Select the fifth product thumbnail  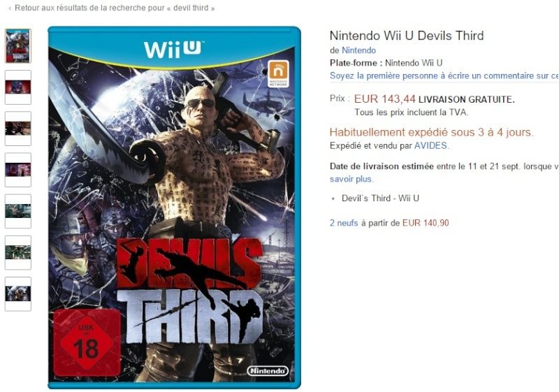coord(18,211)
